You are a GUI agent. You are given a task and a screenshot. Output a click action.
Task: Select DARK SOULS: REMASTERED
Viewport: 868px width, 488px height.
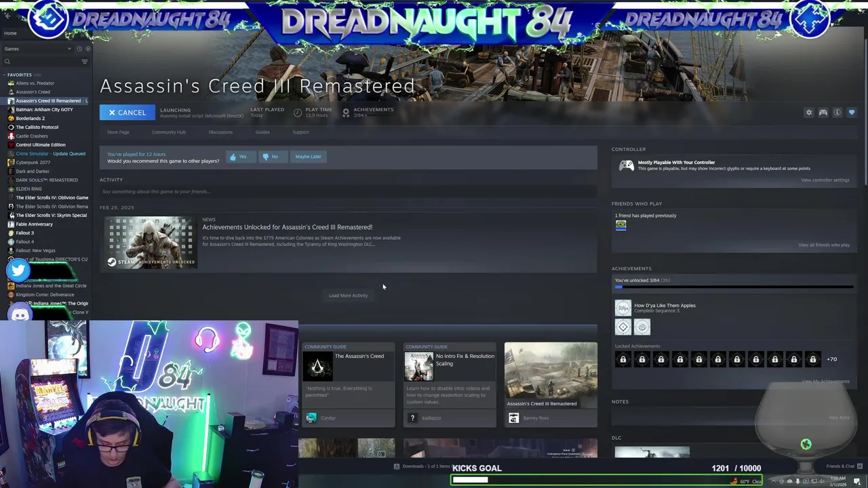(46, 180)
